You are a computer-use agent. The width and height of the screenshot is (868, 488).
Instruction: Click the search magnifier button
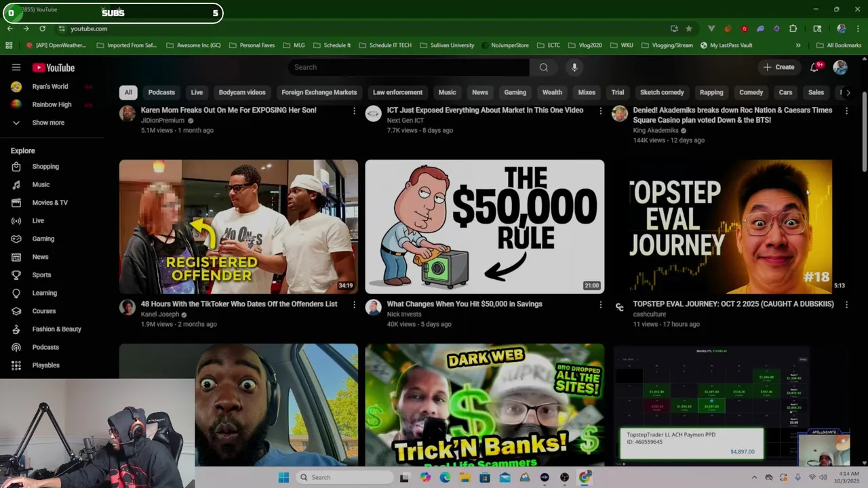pos(543,67)
